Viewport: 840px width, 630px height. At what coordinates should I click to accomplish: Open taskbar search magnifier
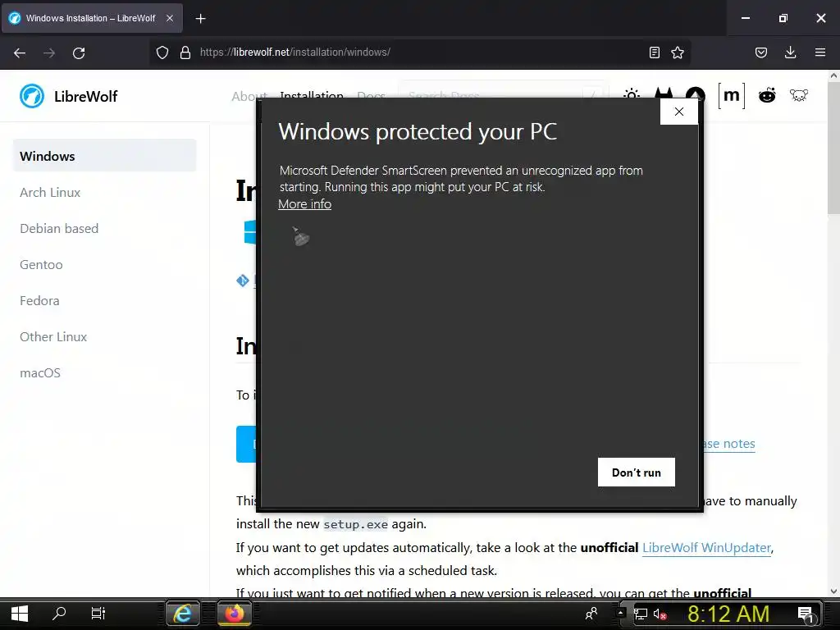[59, 614]
